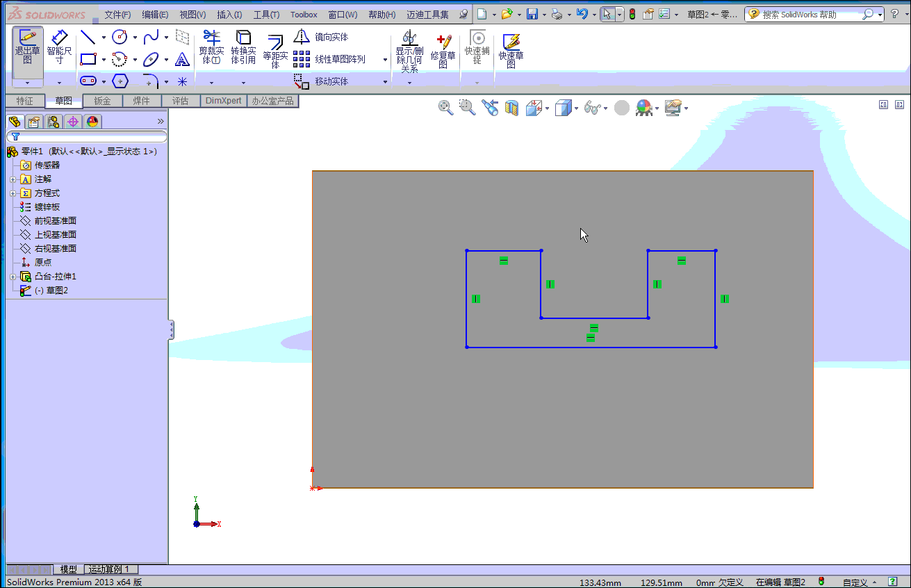911x588 pixels.
Task: Open the 插入(I) menu
Action: (229, 15)
